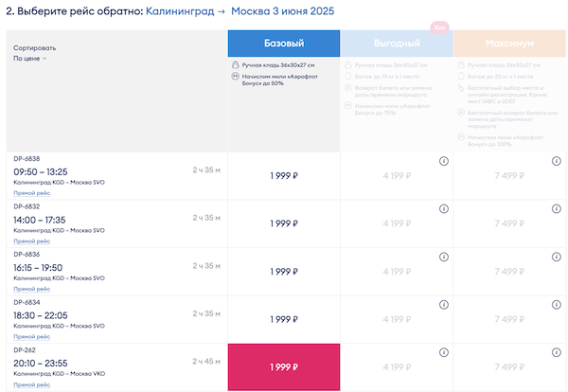Choose the Максимум fare header
568x392 pixels.
click(508, 44)
